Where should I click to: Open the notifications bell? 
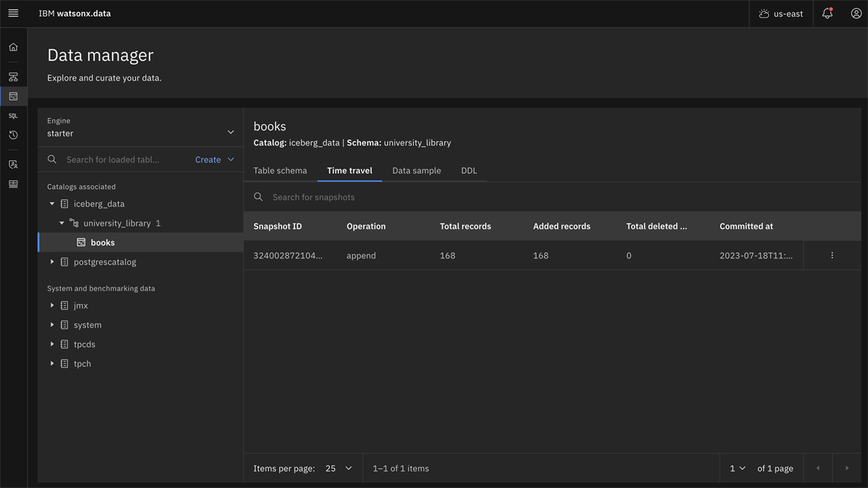[x=827, y=14]
